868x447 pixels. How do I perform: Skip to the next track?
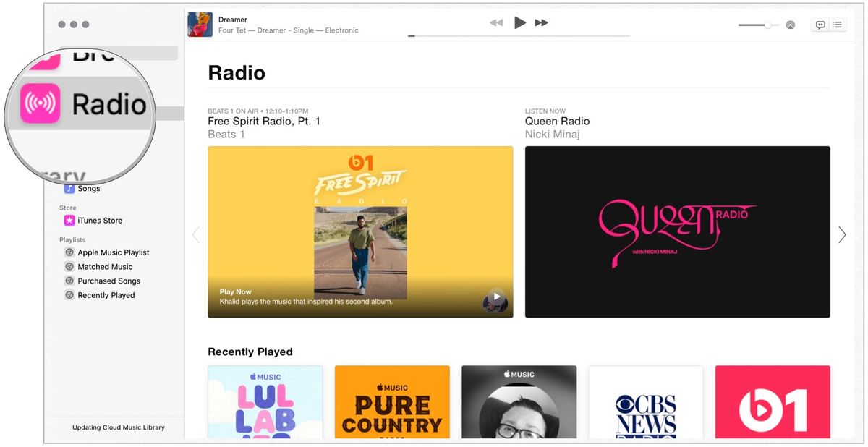click(x=541, y=22)
